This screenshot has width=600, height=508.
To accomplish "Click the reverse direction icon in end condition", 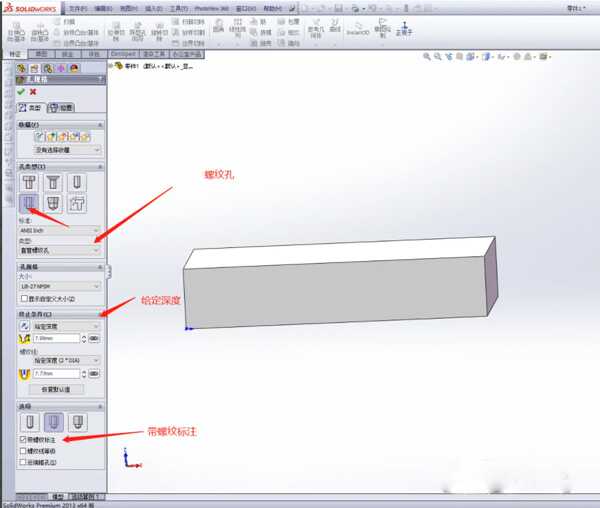I will click(24, 326).
